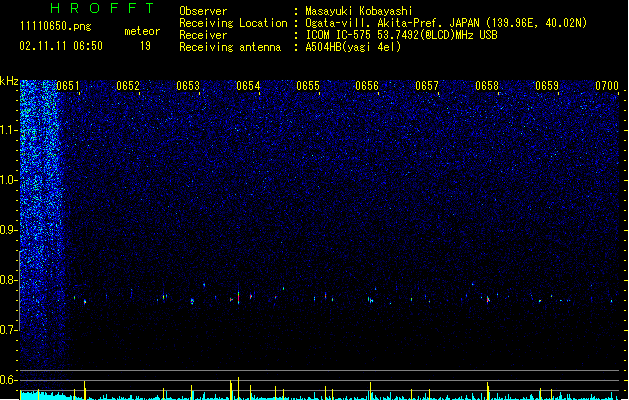The image size is (629, 400).
Task: Click the Observer field label
Action: pyautogui.click(x=203, y=11)
